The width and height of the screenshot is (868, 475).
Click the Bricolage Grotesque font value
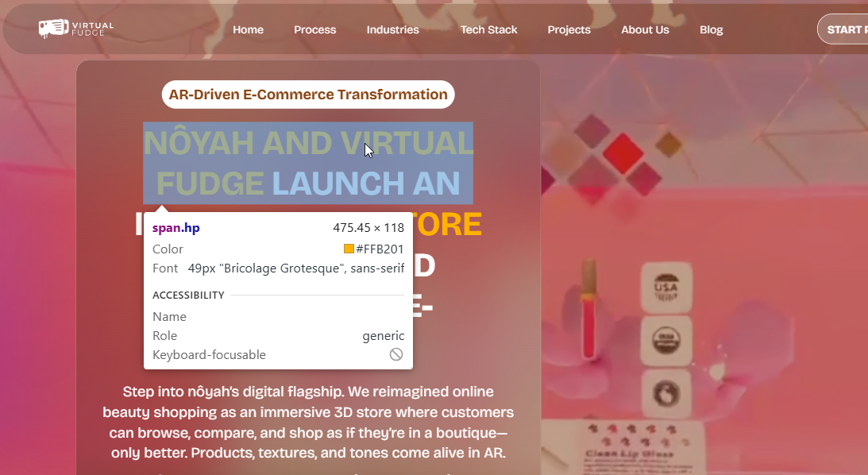click(296, 268)
